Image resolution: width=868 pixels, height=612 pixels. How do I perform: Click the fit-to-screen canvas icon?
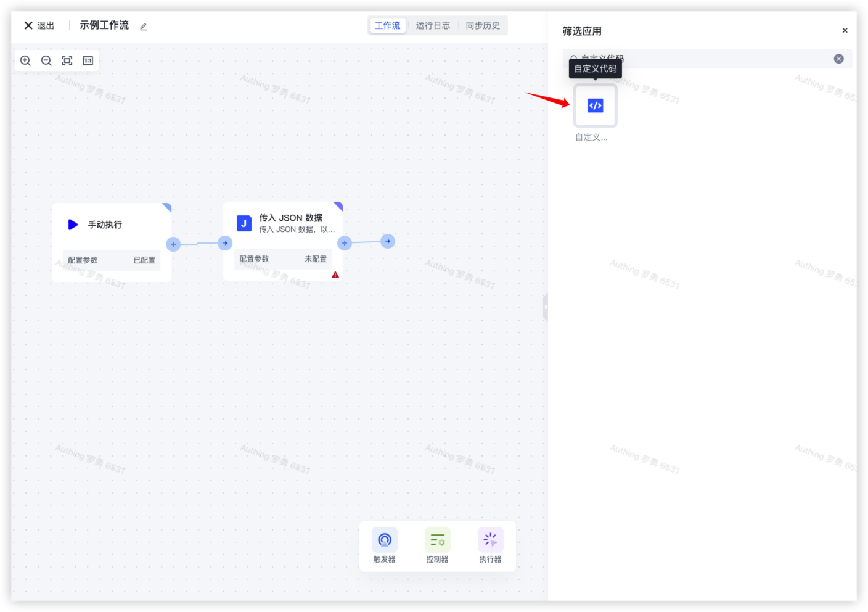pos(67,60)
